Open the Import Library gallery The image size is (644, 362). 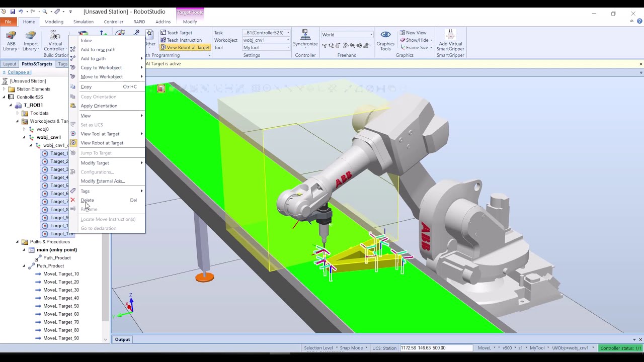point(31,41)
